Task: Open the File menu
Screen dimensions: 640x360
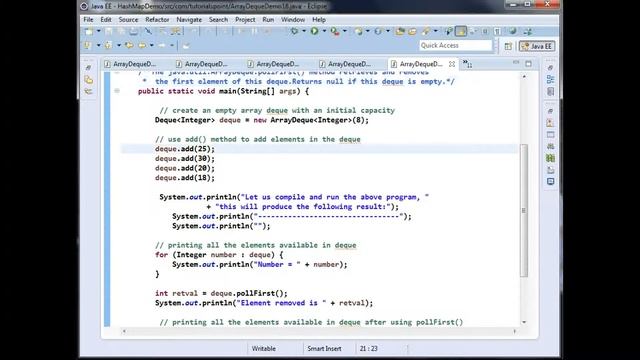Action: (x=88, y=20)
